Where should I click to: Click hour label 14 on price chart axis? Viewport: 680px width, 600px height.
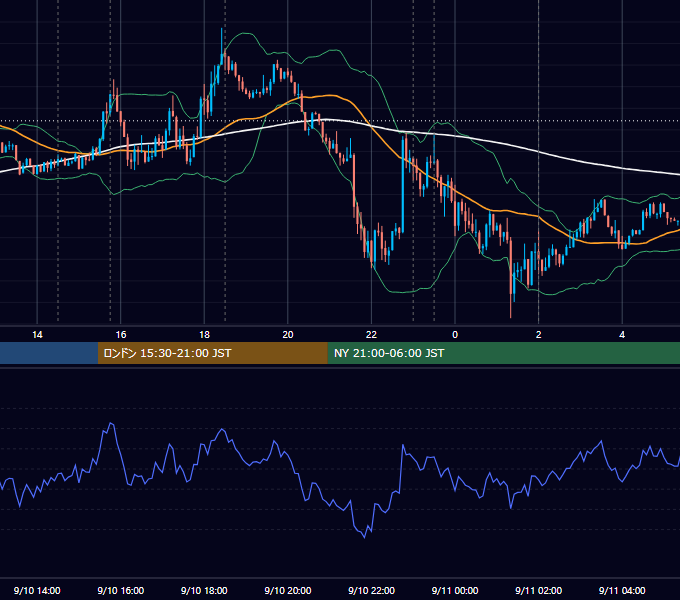tap(37, 335)
